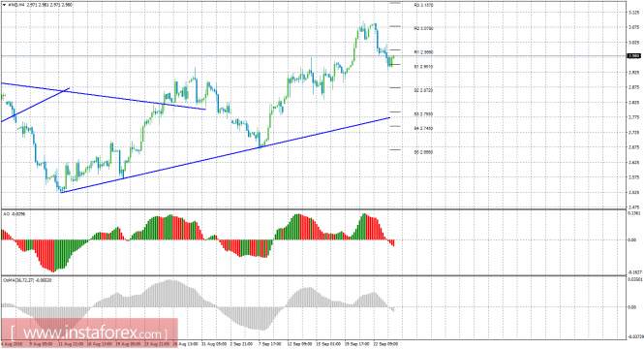Click the R2 resistance level label
Viewport: 644px width, 349px height.
pos(423,28)
